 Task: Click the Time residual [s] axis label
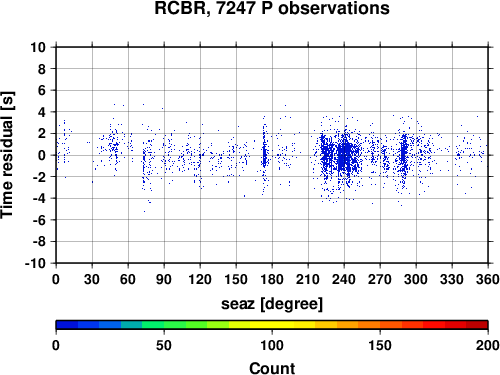point(7,155)
